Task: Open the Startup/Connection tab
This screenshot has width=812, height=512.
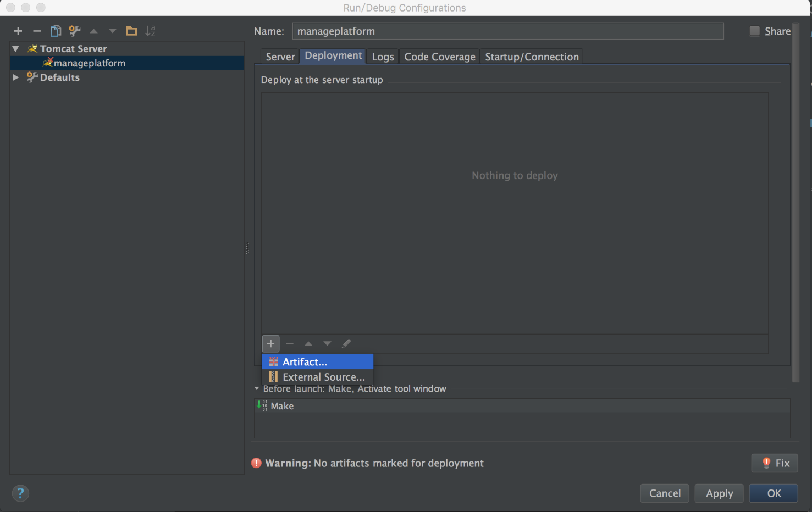Action: [532, 57]
